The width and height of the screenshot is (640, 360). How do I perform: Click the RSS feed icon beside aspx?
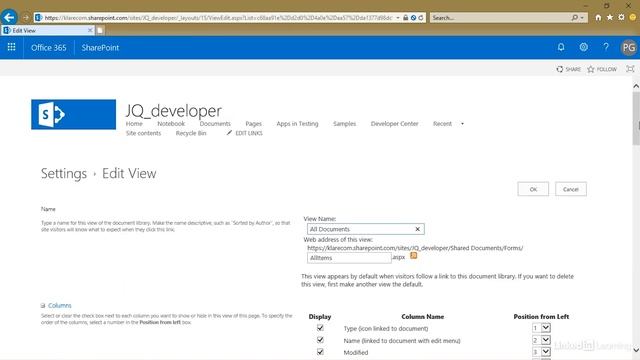coord(413,256)
